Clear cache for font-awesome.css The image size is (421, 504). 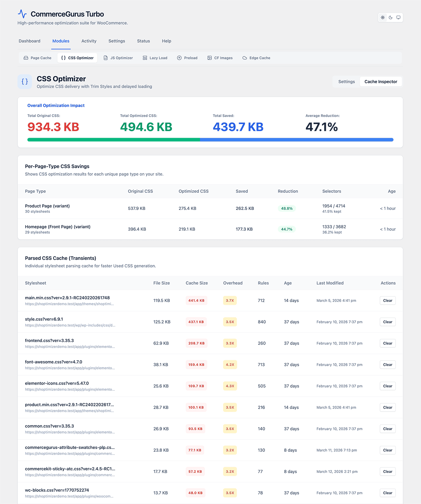point(388,365)
